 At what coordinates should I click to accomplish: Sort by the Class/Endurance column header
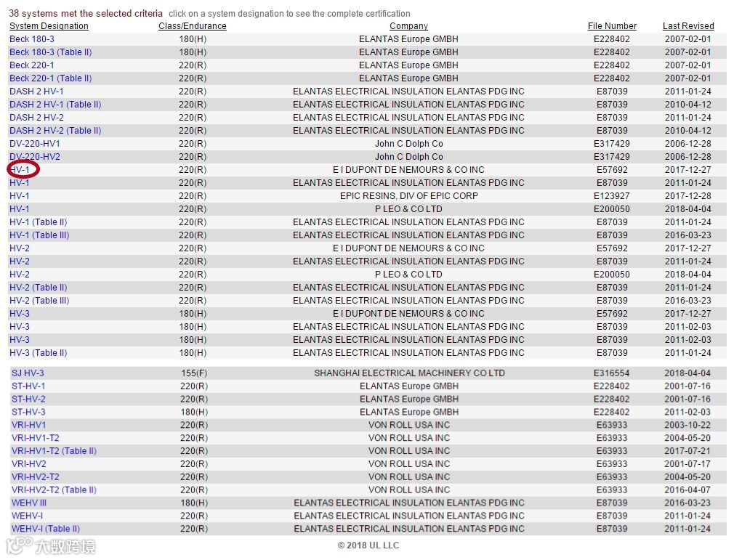(193, 25)
